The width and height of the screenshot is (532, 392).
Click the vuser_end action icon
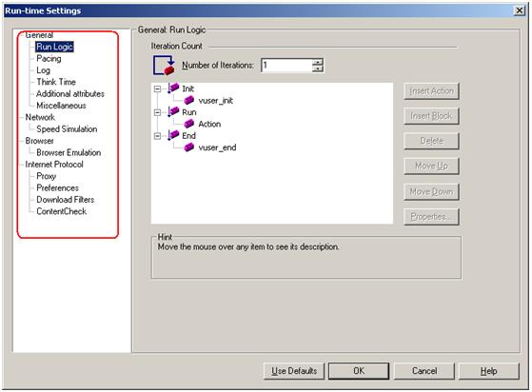tap(189, 147)
